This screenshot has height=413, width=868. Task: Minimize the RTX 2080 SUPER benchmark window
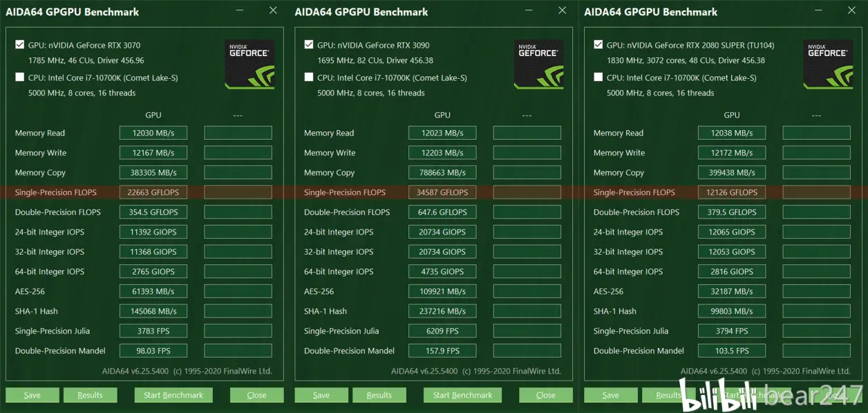pyautogui.click(x=818, y=11)
